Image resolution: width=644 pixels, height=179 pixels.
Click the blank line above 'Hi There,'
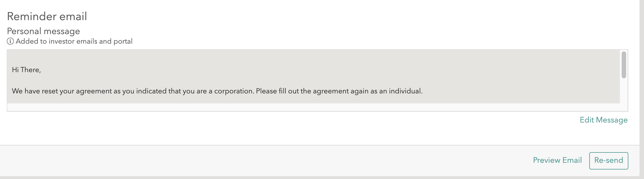[x=313, y=58]
